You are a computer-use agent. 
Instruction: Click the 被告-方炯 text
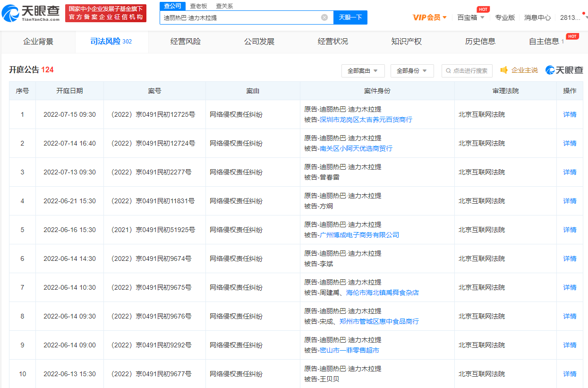pyautogui.click(x=318, y=206)
